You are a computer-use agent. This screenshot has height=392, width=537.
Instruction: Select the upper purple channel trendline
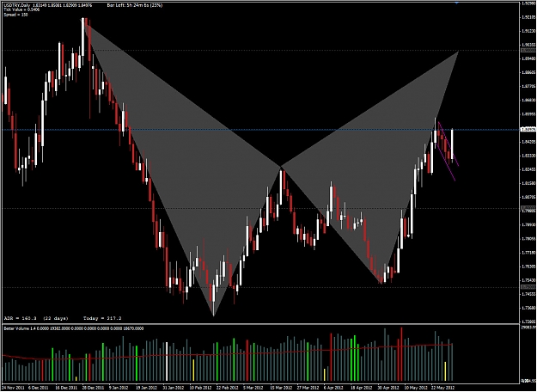click(x=449, y=144)
